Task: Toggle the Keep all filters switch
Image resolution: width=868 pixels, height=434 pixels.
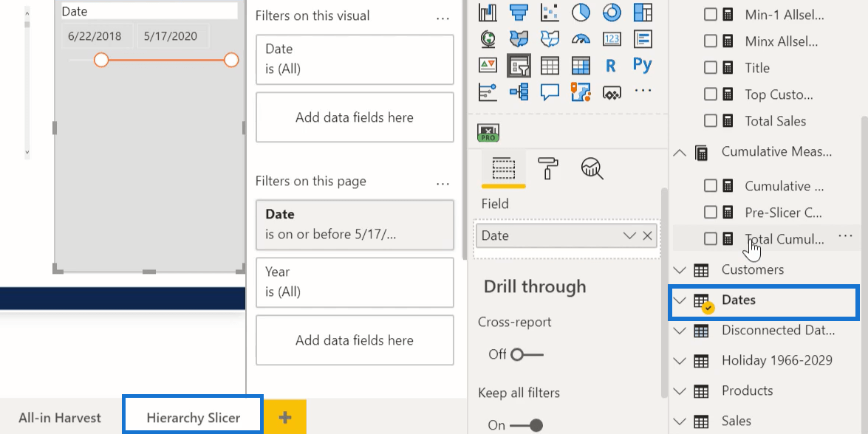Action: point(526,424)
